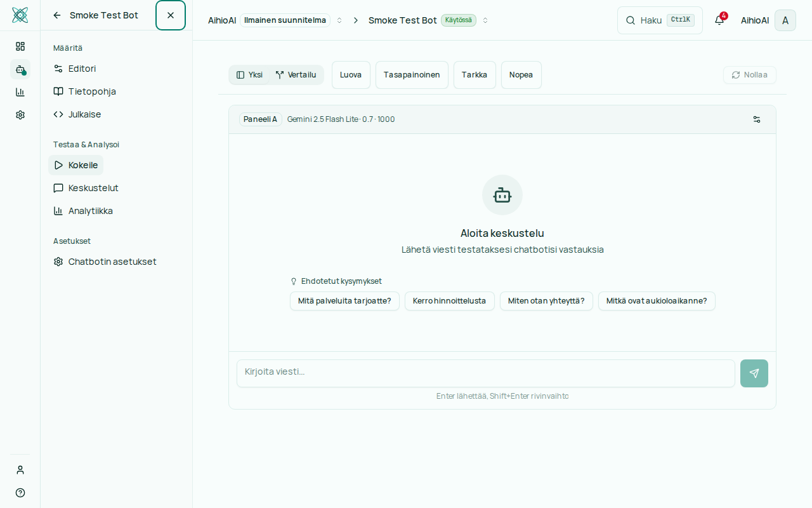Select the Tasapainoinen response style
The image size is (812, 508).
[x=411, y=74]
